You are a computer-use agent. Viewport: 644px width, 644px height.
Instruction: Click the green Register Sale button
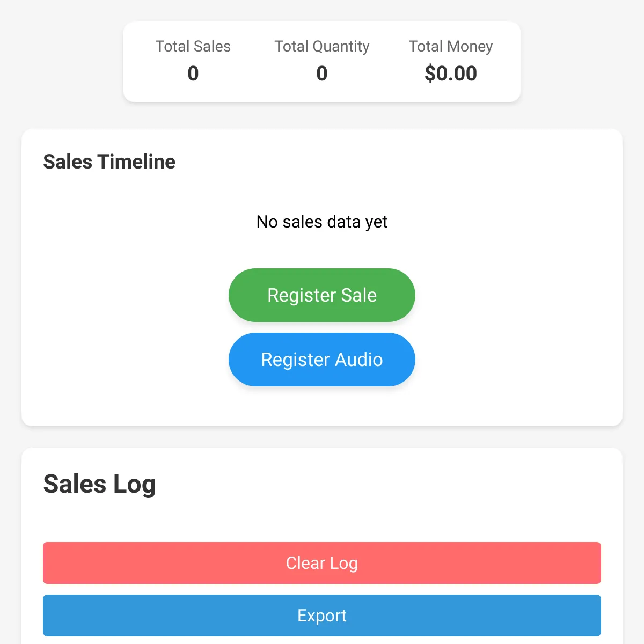pos(322,295)
